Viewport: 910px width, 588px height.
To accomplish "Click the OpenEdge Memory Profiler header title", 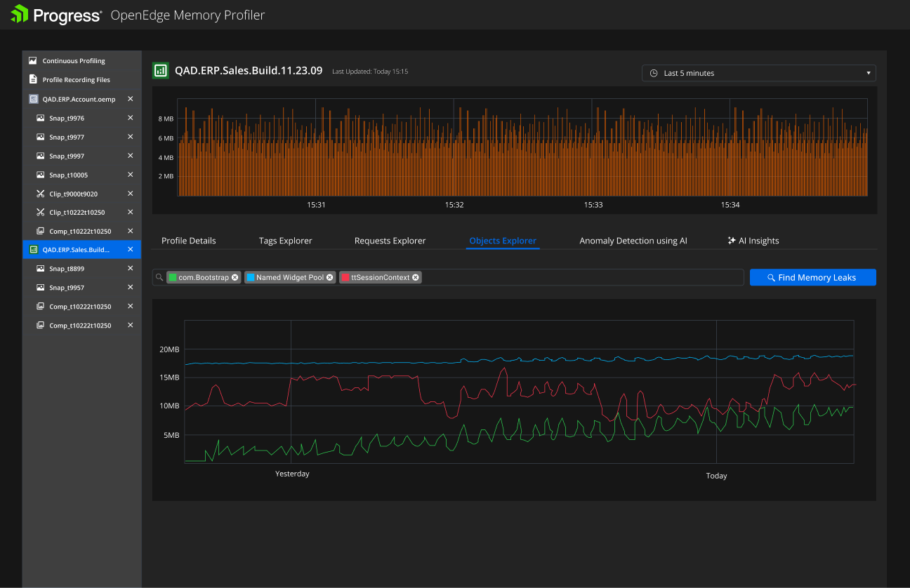I will [x=188, y=15].
